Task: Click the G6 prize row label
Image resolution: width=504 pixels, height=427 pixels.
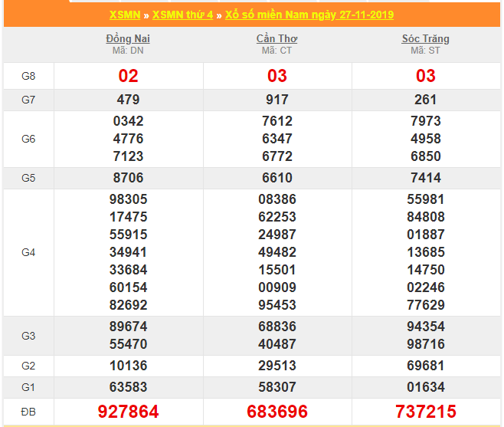Action: tap(28, 139)
